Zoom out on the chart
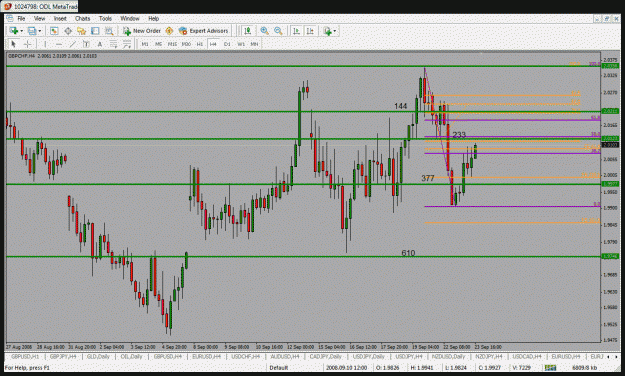 pyautogui.click(x=278, y=31)
